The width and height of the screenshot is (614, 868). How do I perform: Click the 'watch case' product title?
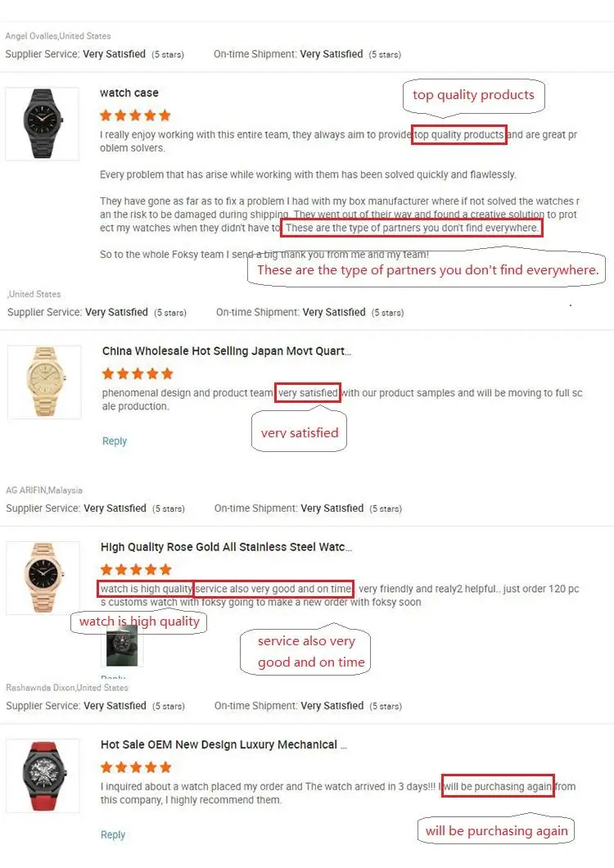(x=129, y=93)
